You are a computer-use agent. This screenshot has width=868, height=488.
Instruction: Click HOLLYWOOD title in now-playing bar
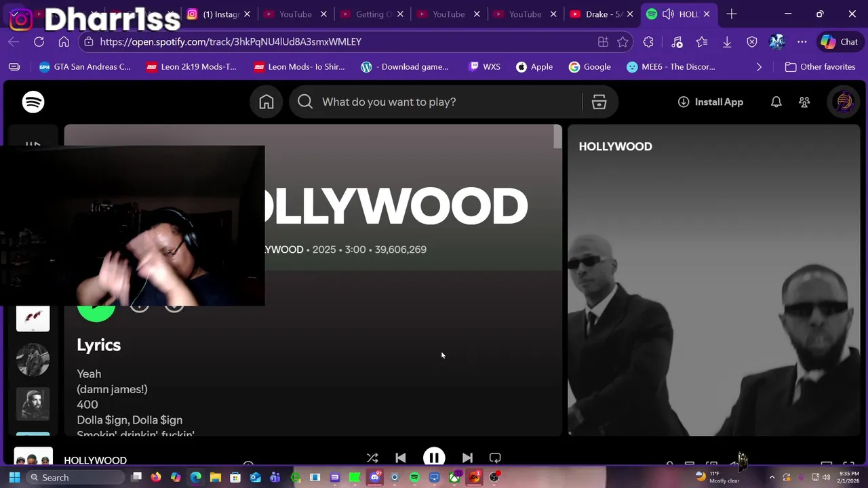click(95, 460)
